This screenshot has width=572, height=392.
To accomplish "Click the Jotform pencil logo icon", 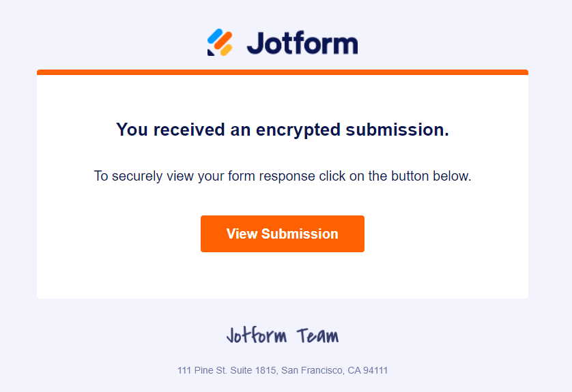I will (x=220, y=42).
